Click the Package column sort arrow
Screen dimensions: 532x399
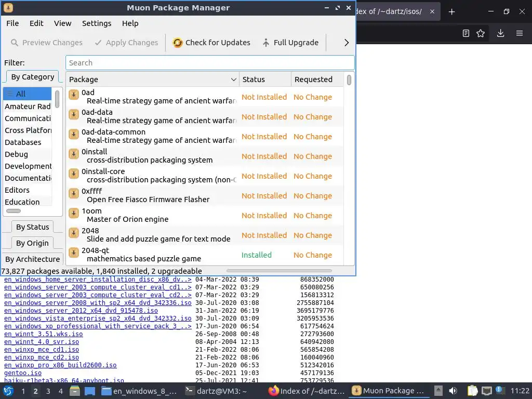[x=233, y=79]
